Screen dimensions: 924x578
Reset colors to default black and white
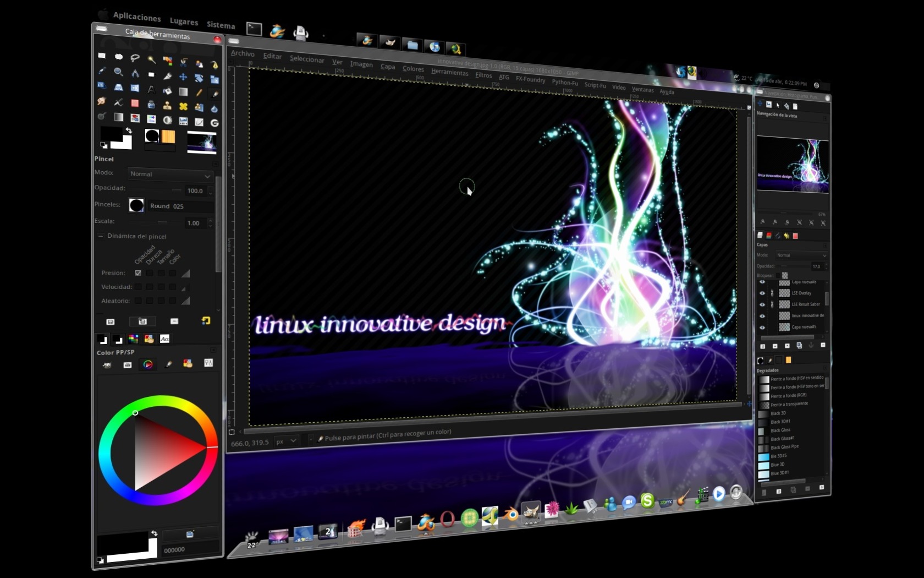[x=103, y=145]
